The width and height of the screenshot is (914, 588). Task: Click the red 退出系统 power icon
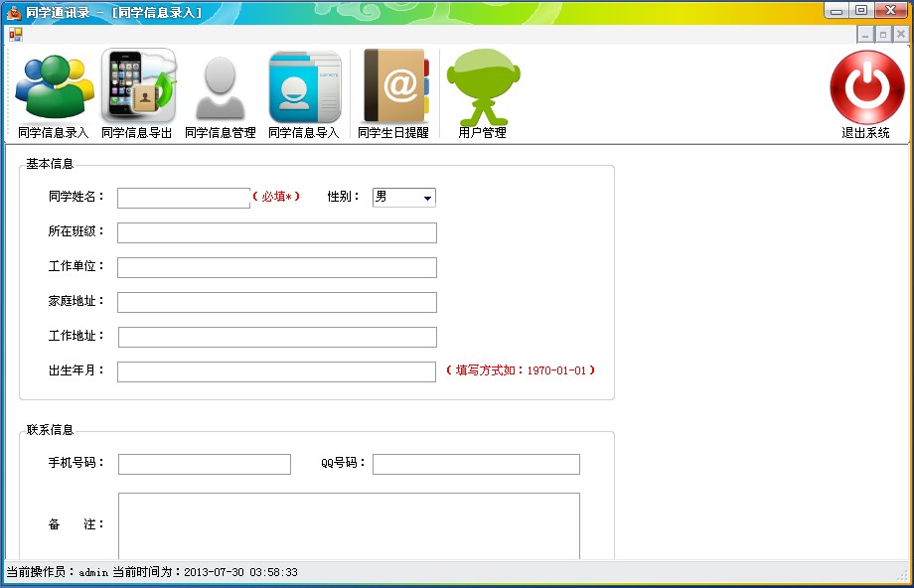(x=866, y=87)
